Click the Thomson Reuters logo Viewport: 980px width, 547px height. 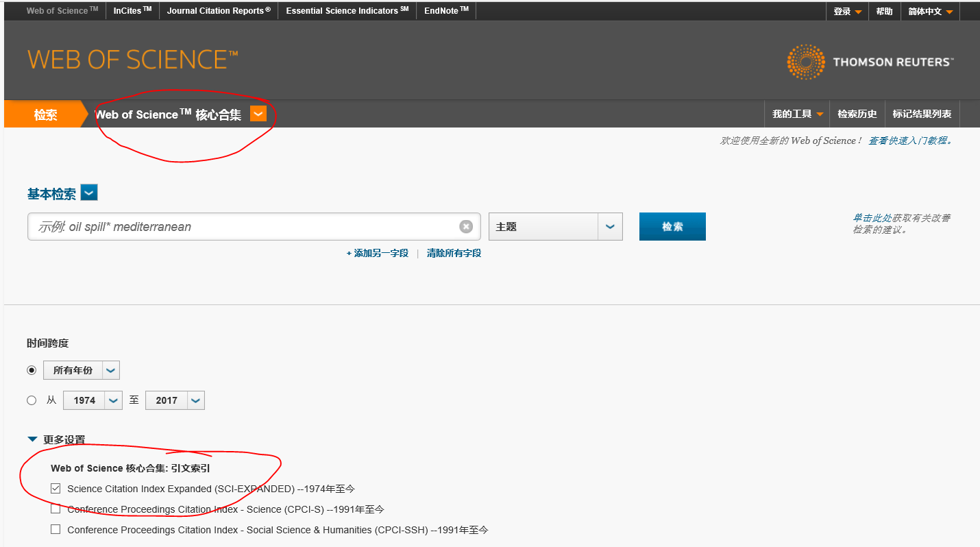tap(870, 62)
